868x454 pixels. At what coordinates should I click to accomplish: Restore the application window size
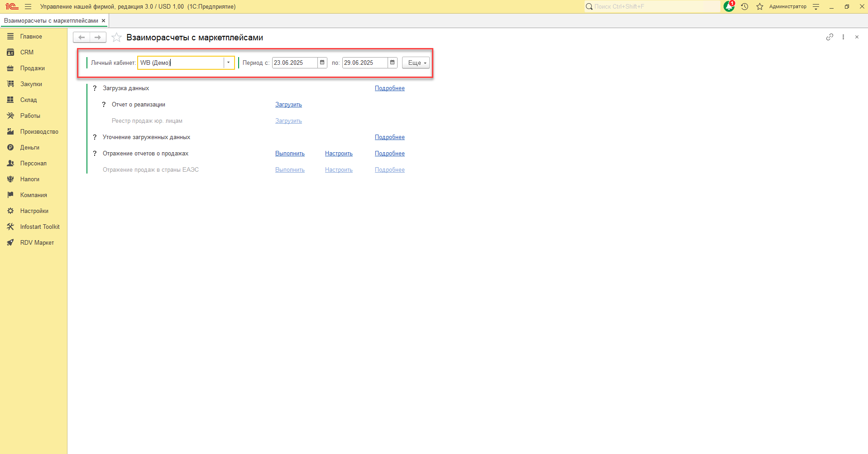(x=847, y=7)
